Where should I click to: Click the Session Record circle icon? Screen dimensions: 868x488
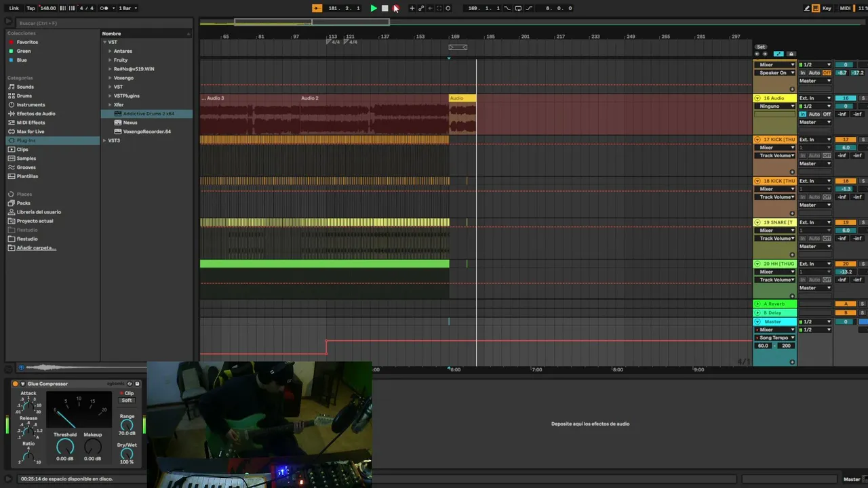(448, 8)
